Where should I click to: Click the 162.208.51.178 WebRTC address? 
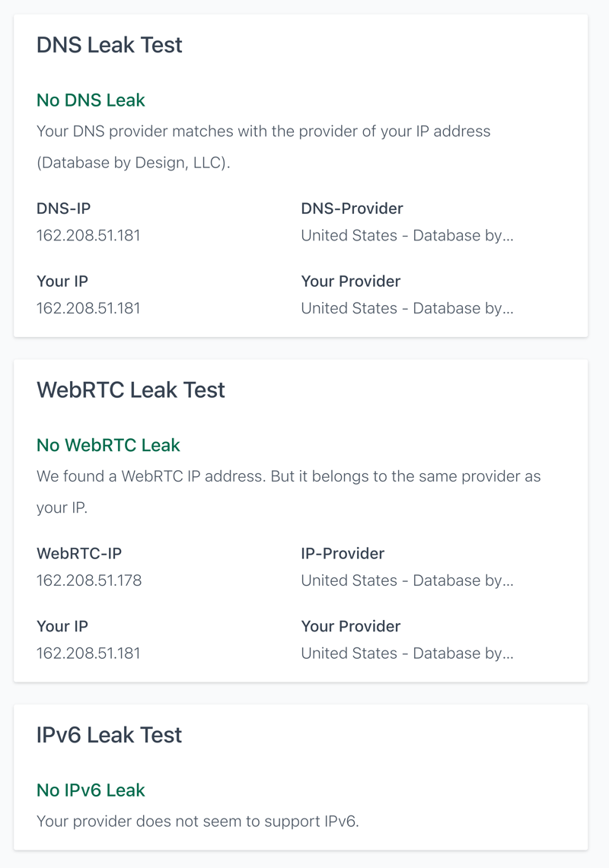click(89, 581)
